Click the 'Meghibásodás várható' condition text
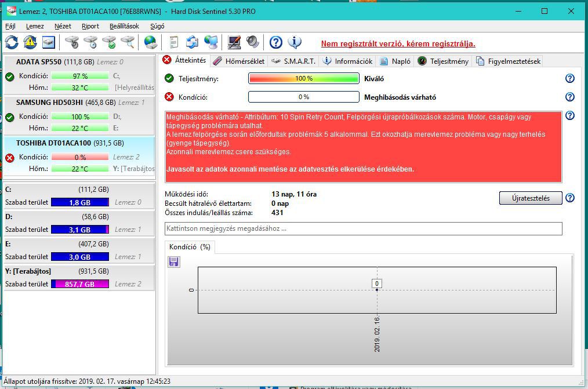 pos(400,97)
